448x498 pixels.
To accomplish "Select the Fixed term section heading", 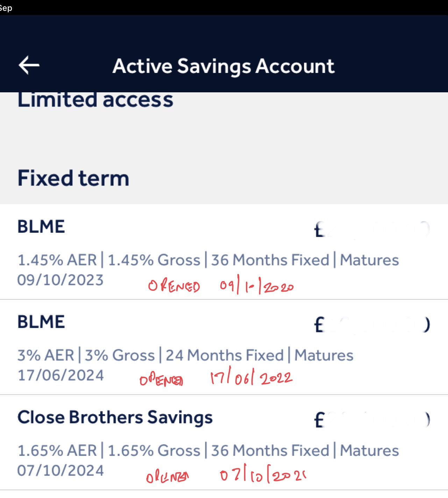I will click(x=73, y=178).
